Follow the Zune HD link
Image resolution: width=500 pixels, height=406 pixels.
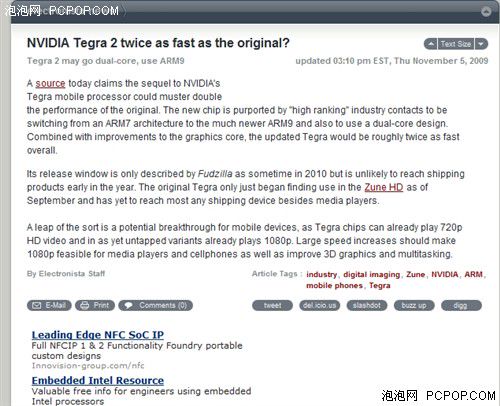point(384,187)
